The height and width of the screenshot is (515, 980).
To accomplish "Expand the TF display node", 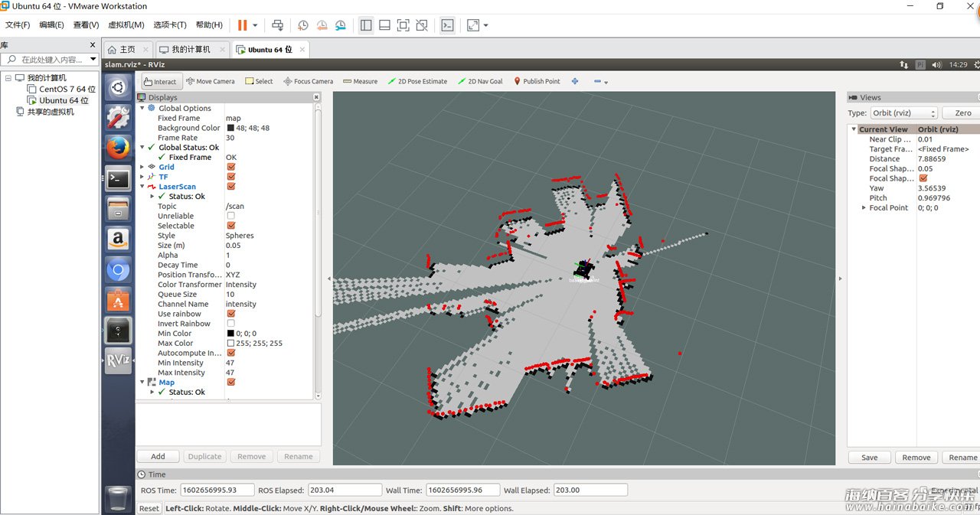I will point(142,177).
